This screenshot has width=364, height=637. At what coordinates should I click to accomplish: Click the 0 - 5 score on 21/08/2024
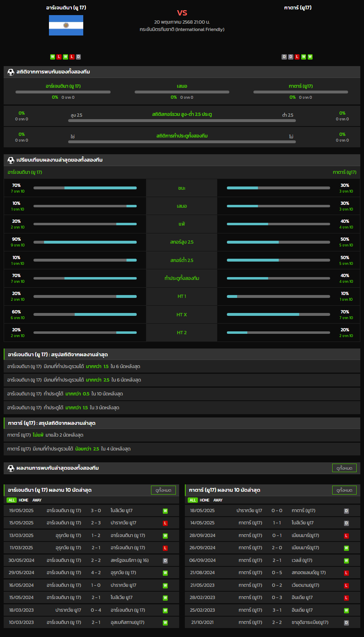coord(277,573)
